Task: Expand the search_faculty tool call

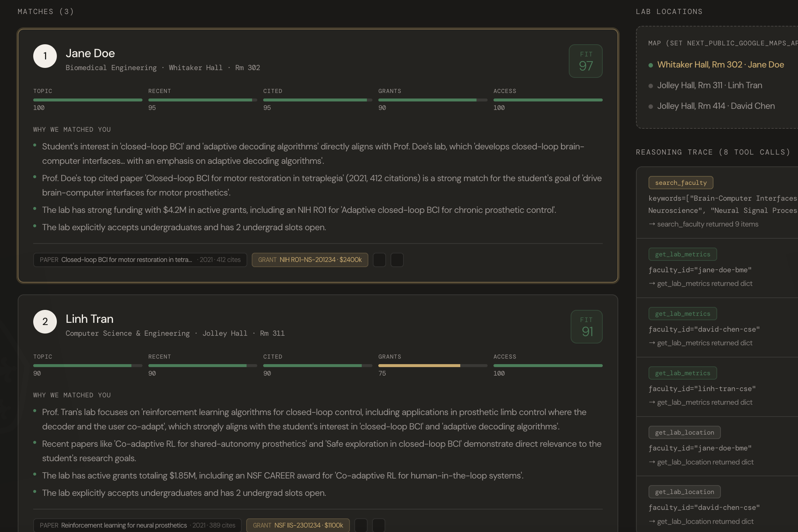Action: [x=681, y=183]
